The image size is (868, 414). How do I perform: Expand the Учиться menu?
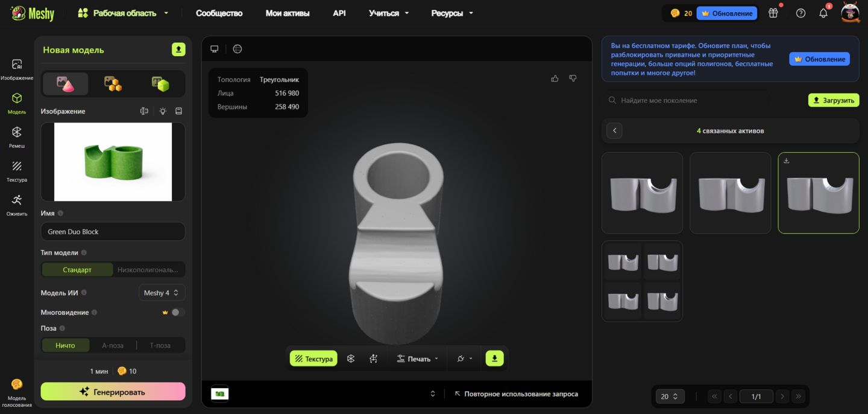(x=389, y=13)
